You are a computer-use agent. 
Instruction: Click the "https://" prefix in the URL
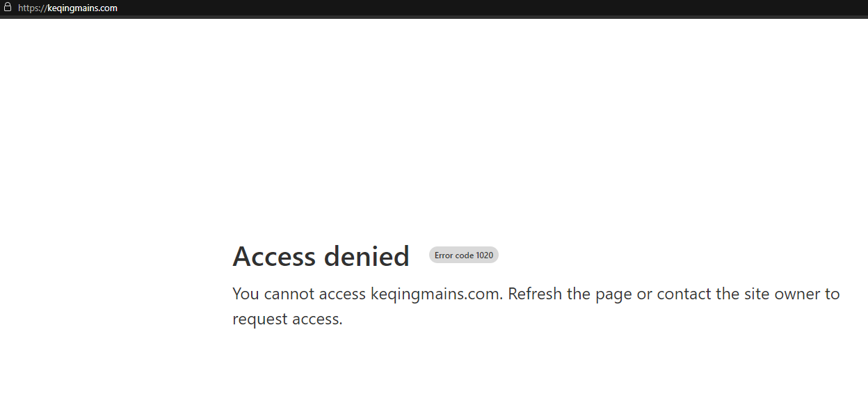(32, 8)
